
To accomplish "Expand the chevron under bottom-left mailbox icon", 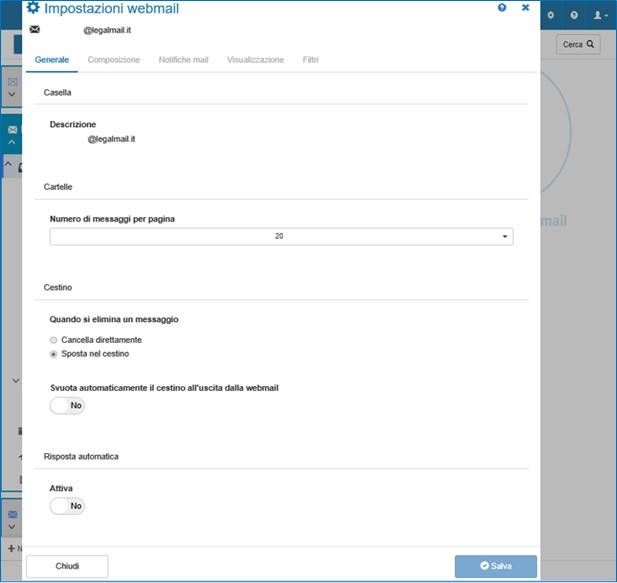I will 12,529.
